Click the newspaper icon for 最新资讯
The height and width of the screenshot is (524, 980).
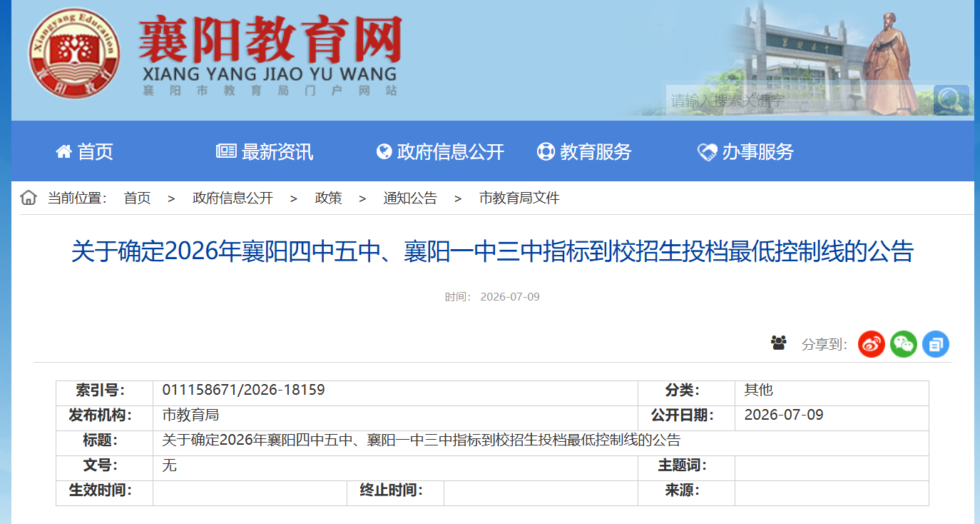(x=226, y=151)
